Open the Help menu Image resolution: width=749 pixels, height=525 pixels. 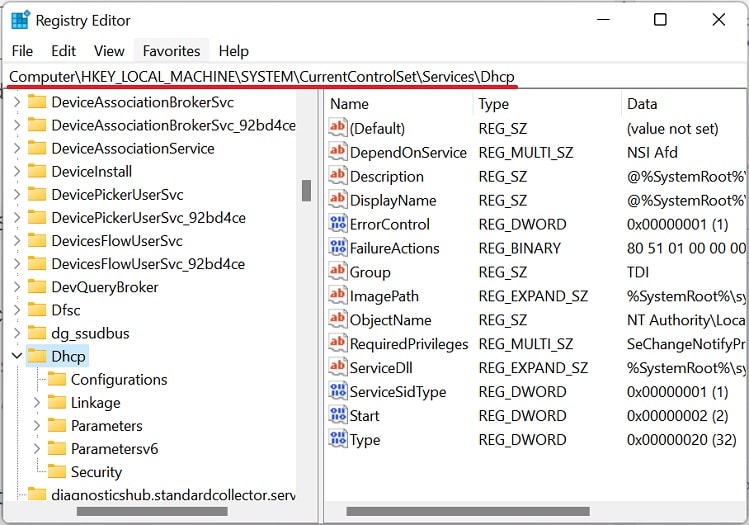coord(234,51)
